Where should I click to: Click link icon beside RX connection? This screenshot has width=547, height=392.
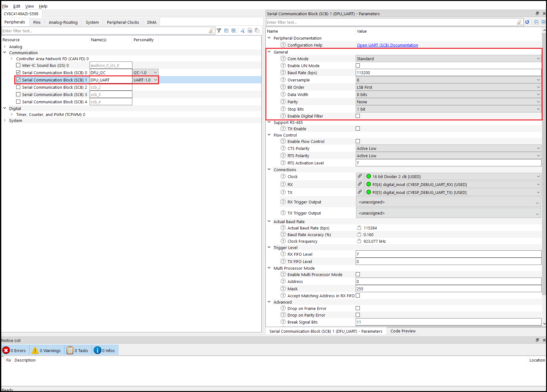point(360,184)
